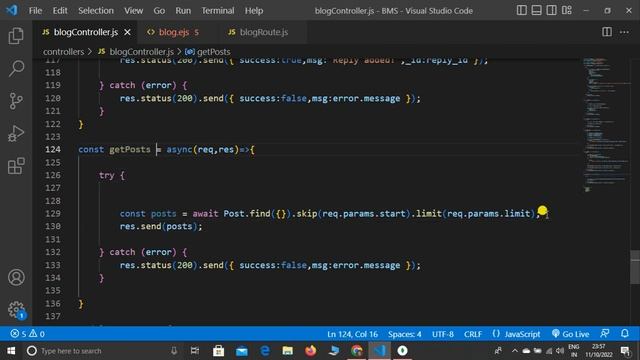The height and width of the screenshot is (360, 640).
Task: Open Microsoft Store from taskbar
Action: pyautogui.click(x=218, y=351)
